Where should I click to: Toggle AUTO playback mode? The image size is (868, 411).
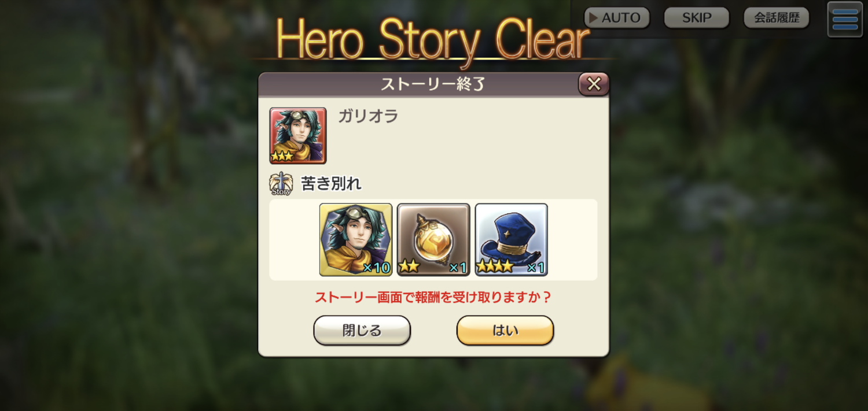(617, 18)
